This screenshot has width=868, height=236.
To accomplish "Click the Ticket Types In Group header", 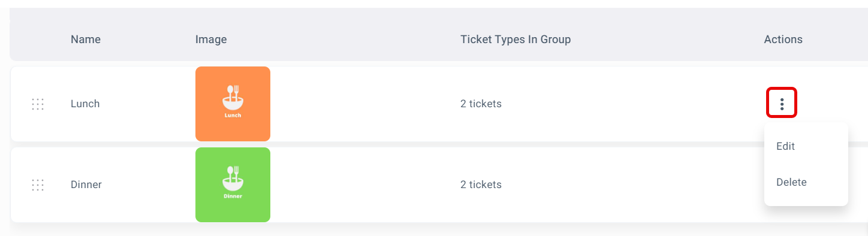I will (x=516, y=40).
